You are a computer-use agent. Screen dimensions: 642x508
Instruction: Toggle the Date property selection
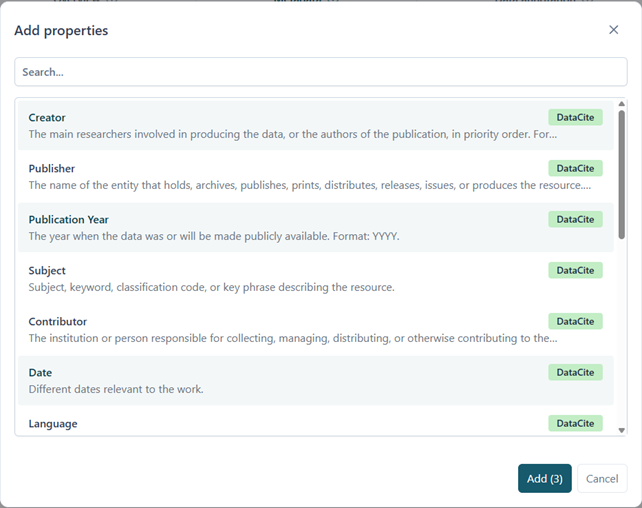pyautogui.click(x=280, y=380)
